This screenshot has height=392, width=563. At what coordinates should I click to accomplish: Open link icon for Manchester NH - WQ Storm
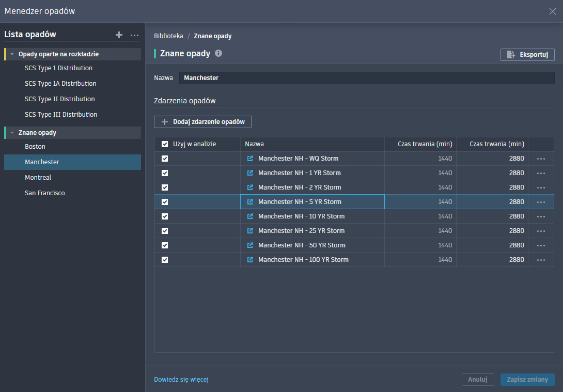[x=251, y=159]
